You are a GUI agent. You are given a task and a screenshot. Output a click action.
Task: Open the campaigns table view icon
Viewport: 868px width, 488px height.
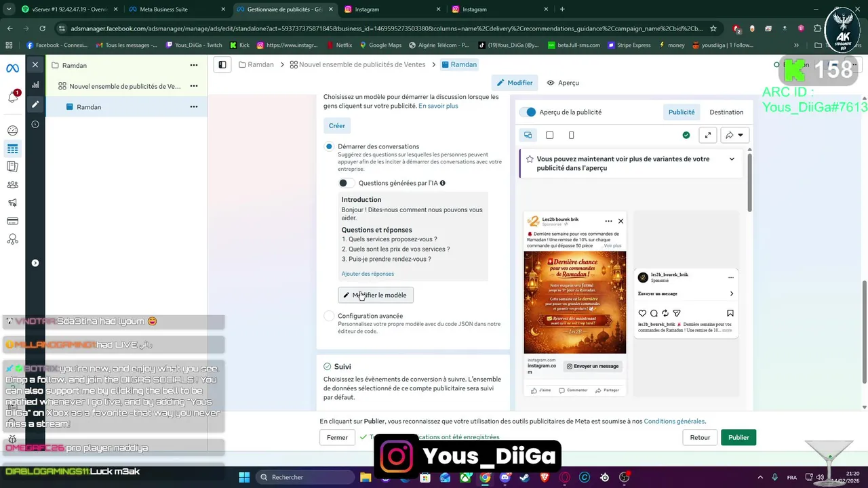click(12, 149)
